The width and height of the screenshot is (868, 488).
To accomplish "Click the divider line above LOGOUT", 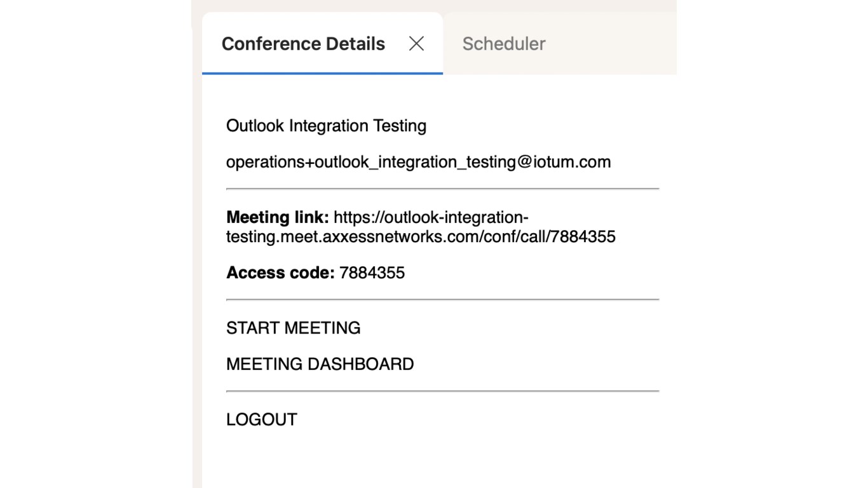I will tap(442, 391).
